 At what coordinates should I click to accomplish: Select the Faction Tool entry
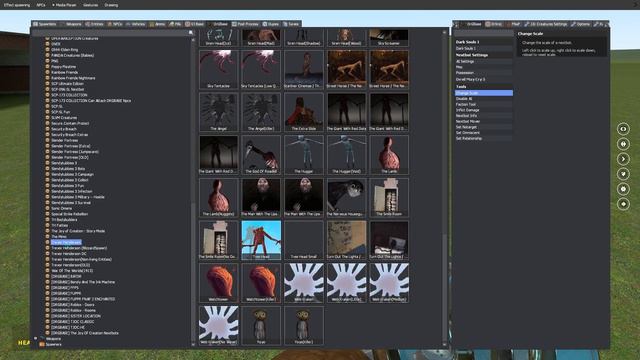click(x=484, y=104)
